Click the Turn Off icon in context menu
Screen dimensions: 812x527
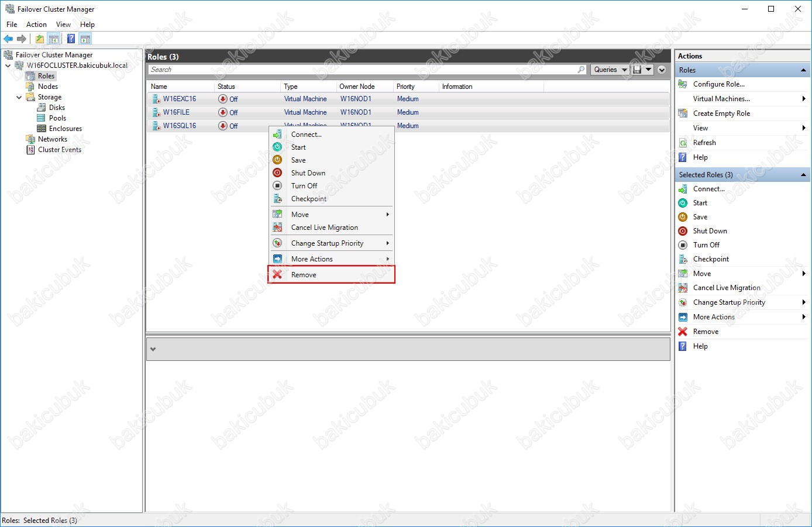tap(278, 186)
